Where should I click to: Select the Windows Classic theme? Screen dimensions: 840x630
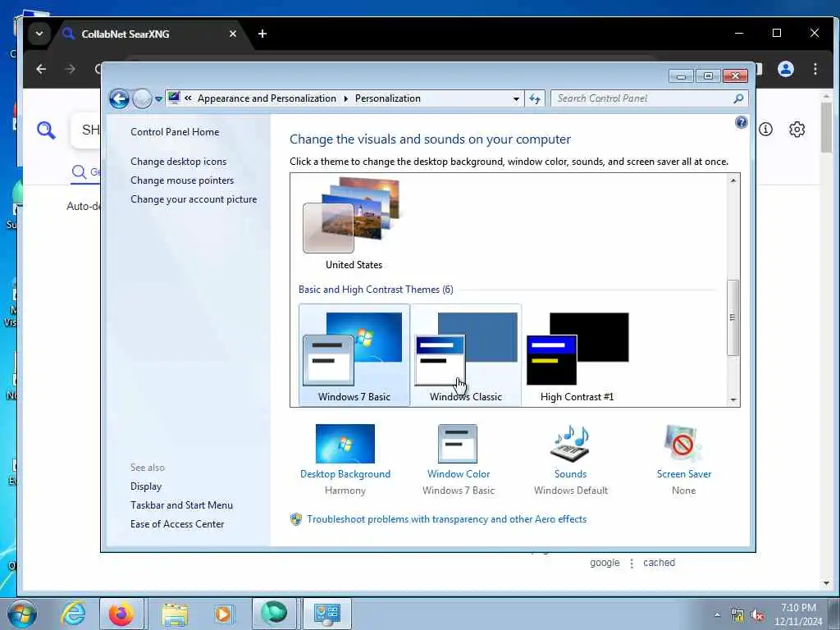466,355
